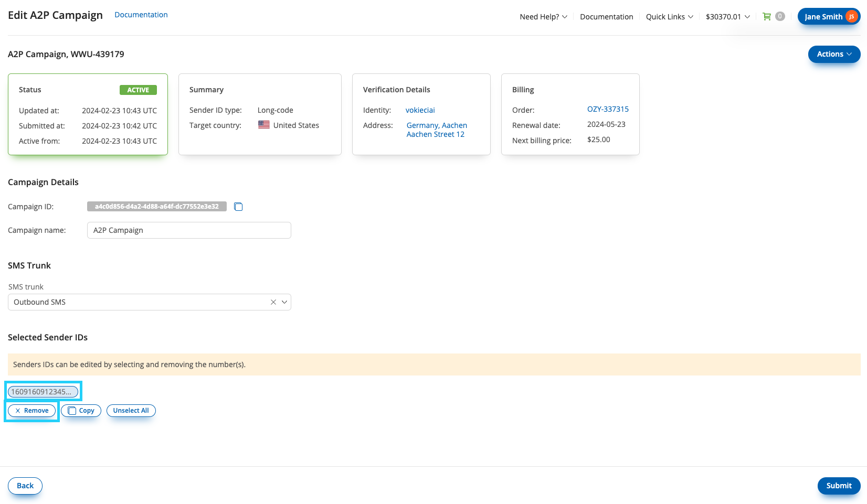Click the United States flag icon

coord(264,125)
